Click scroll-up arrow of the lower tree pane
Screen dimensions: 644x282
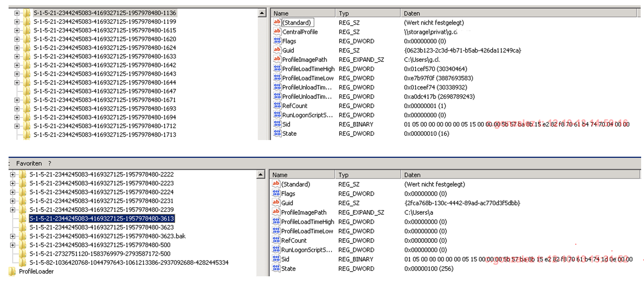[261, 175]
